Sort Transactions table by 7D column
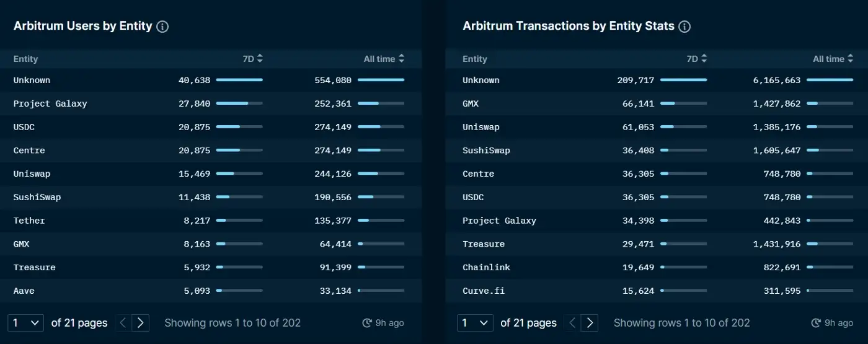The image size is (868, 344). (x=697, y=59)
